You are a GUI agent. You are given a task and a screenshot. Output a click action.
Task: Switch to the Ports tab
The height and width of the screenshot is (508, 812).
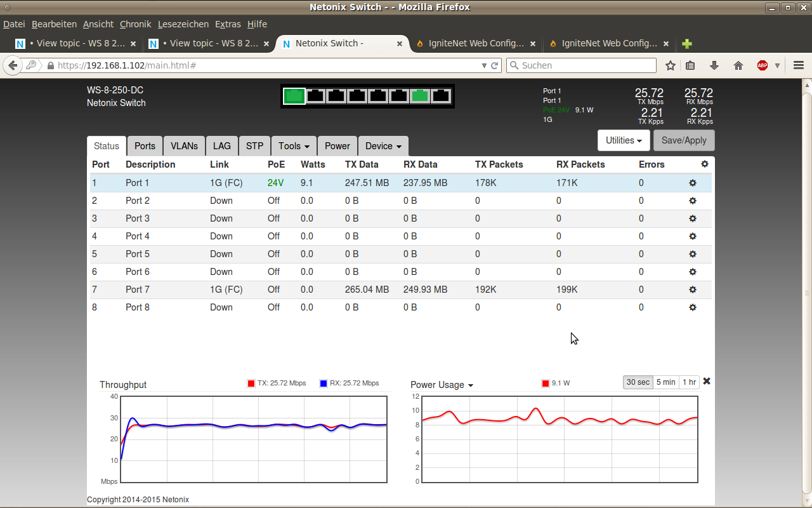(145, 146)
